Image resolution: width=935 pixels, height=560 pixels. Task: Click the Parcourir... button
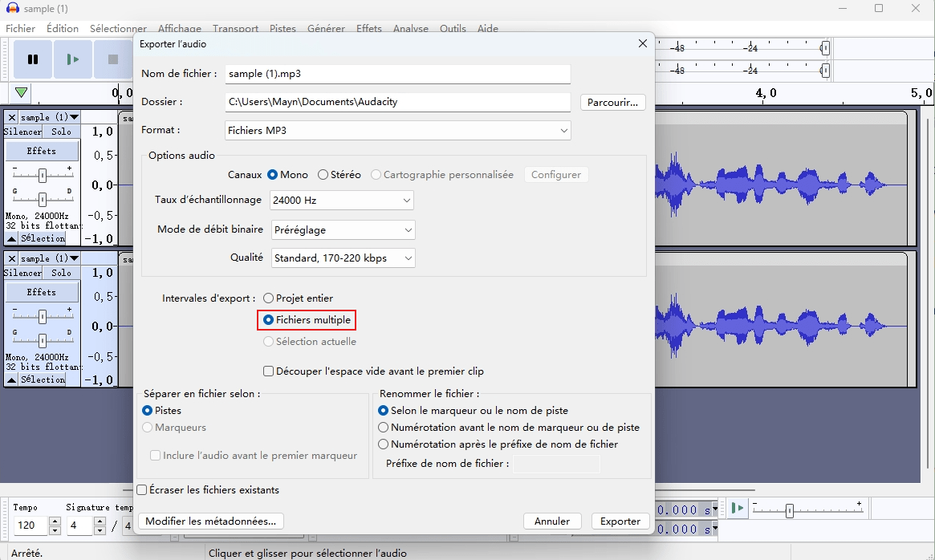(612, 103)
